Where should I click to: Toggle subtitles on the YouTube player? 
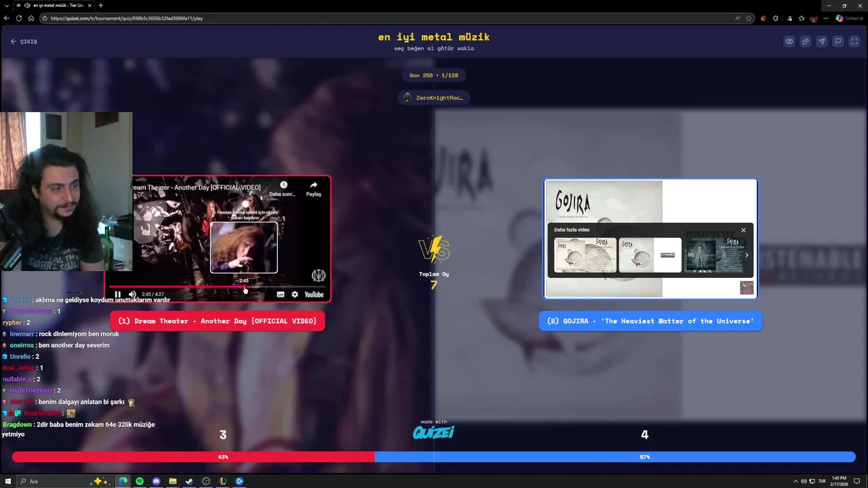[281, 294]
